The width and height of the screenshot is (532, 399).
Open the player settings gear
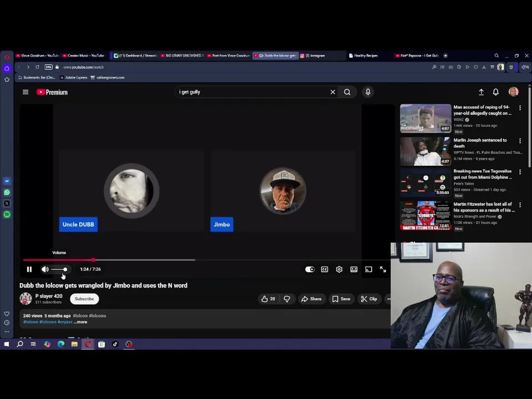pos(339,269)
